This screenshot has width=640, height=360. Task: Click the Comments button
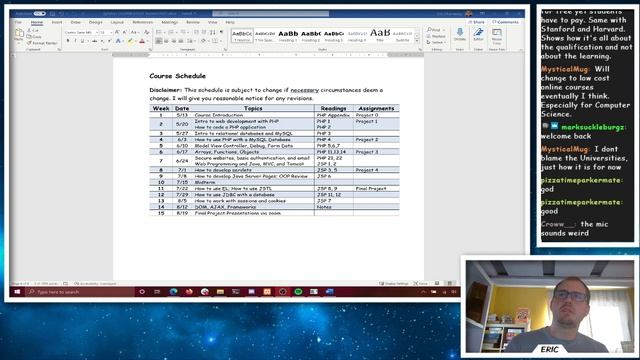click(505, 22)
